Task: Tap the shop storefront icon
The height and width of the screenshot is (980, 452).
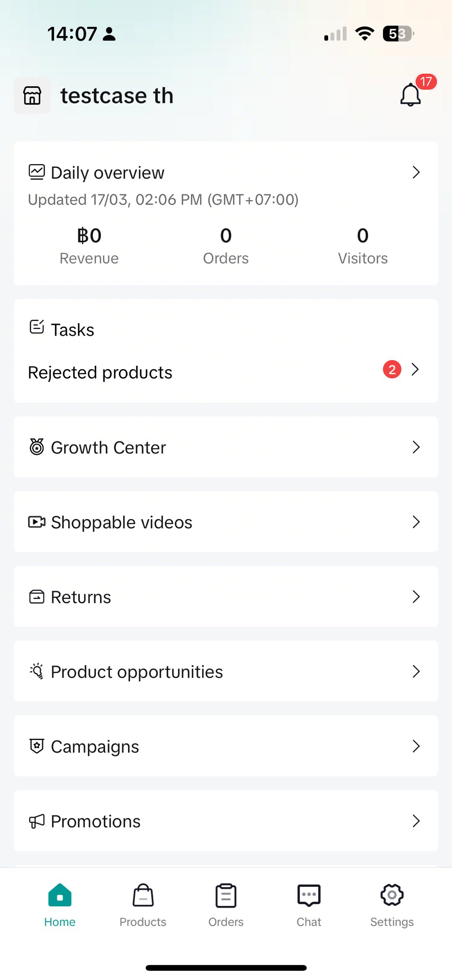Action: click(32, 95)
